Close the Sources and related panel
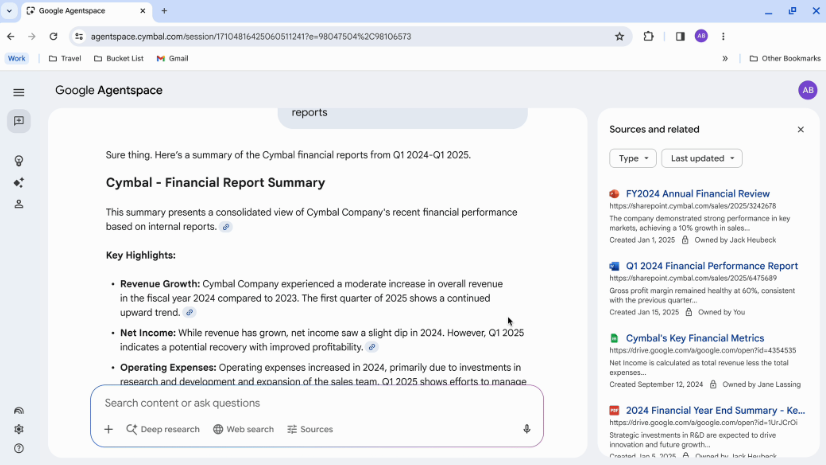The image size is (826, 465). point(801,130)
